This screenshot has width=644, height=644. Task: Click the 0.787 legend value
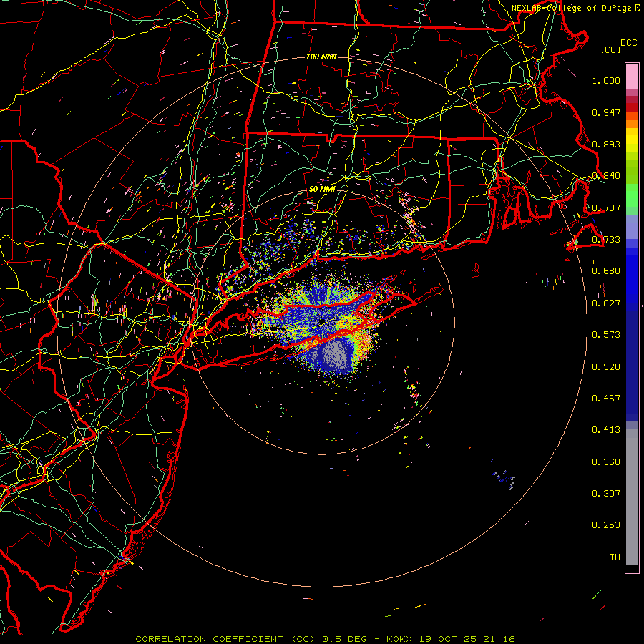(606, 208)
